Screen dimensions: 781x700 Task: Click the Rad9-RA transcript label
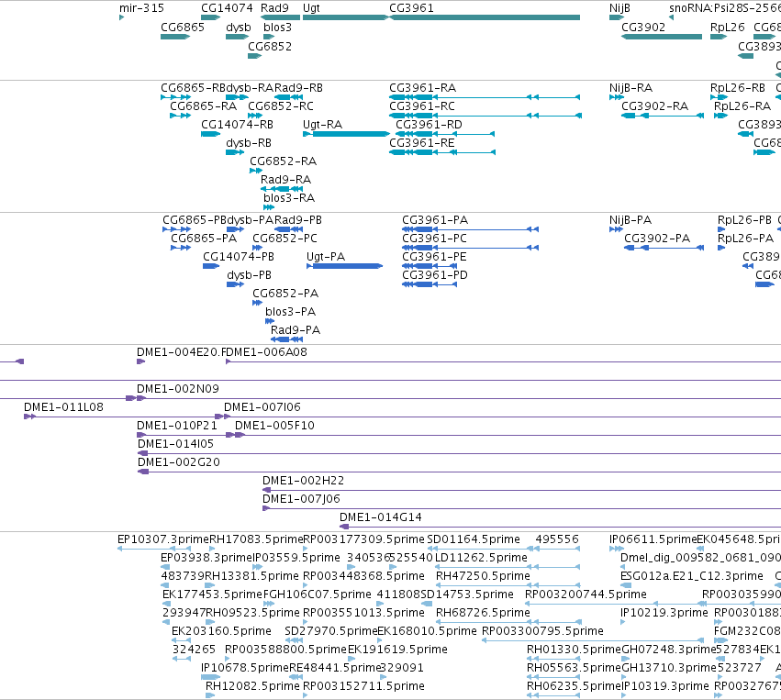pyautogui.click(x=286, y=179)
